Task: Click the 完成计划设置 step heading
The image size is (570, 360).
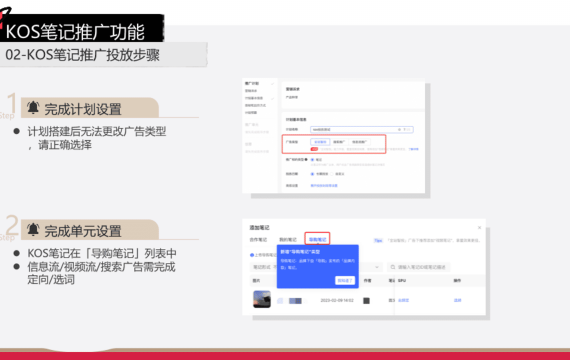Action: (x=83, y=109)
